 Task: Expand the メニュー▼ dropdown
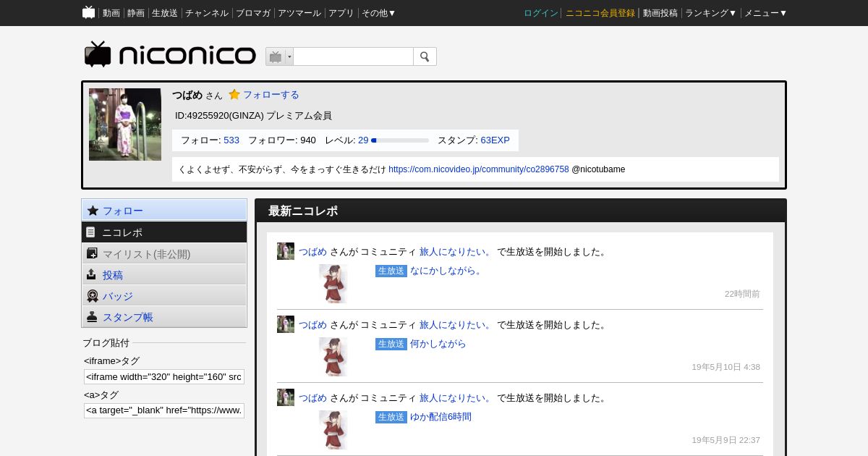[766, 13]
